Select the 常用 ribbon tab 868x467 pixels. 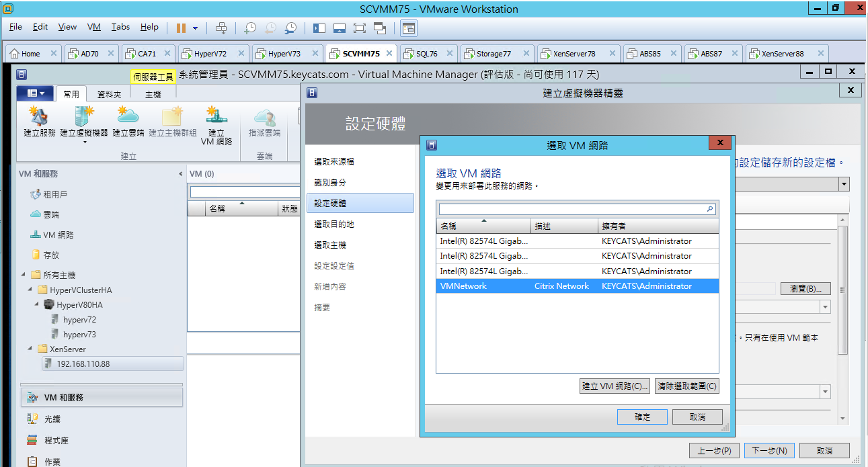pos(71,95)
